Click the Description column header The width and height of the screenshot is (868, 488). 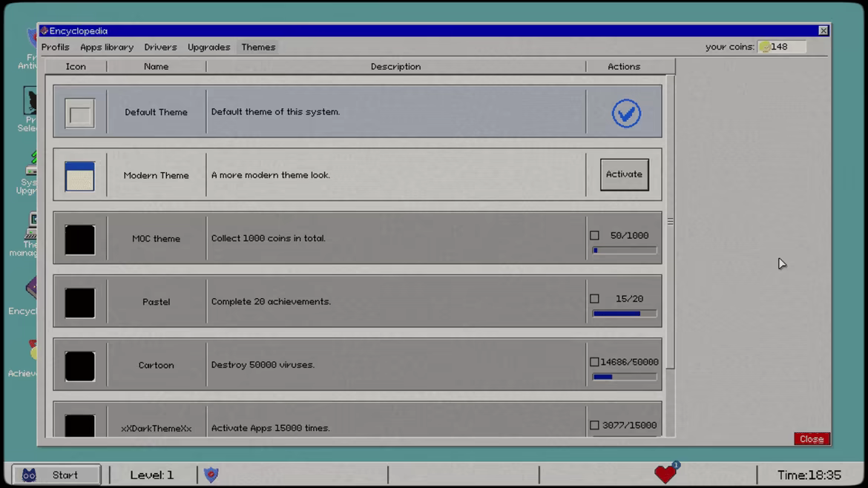click(396, 67)
